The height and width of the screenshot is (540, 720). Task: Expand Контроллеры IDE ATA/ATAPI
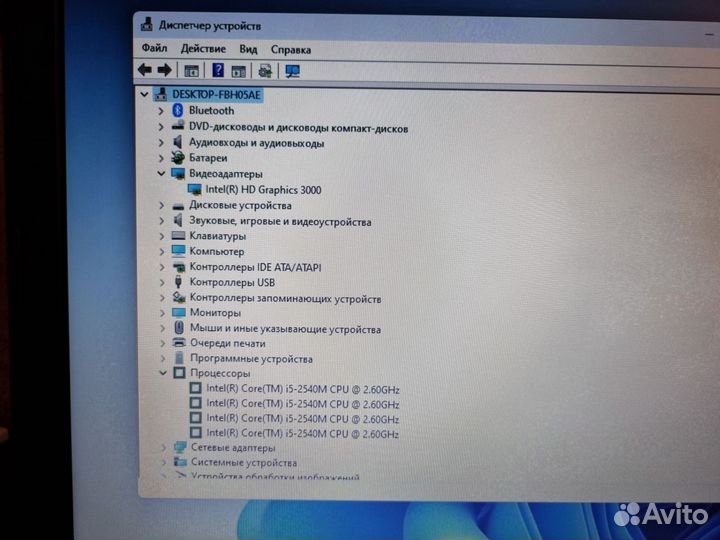pyautogui.click(x=161, y=267)
